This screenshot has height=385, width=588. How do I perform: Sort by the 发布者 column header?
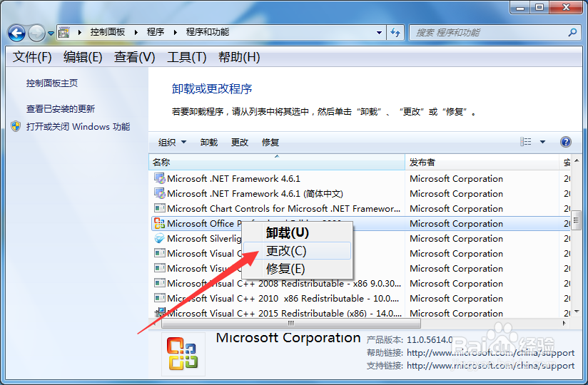pos(482,162)
